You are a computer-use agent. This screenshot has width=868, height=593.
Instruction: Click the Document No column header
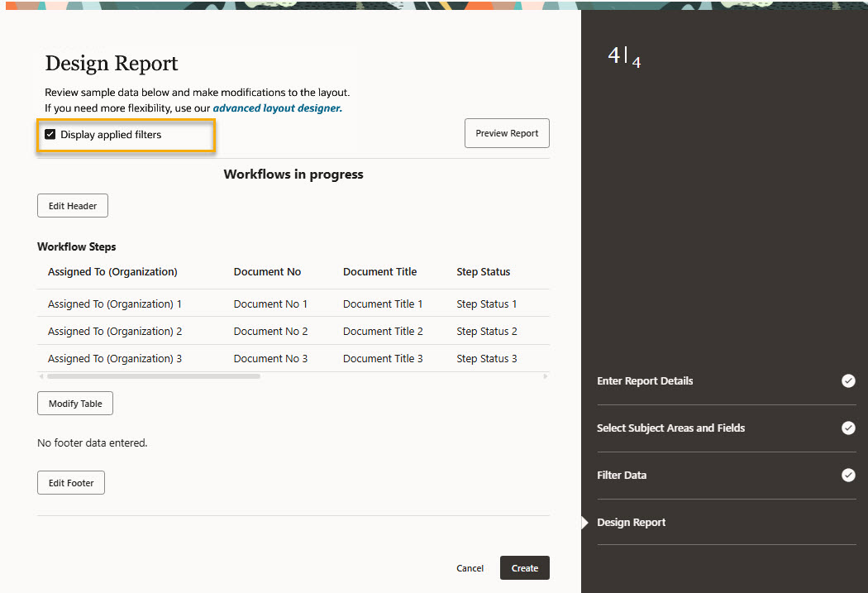[267, 272]
